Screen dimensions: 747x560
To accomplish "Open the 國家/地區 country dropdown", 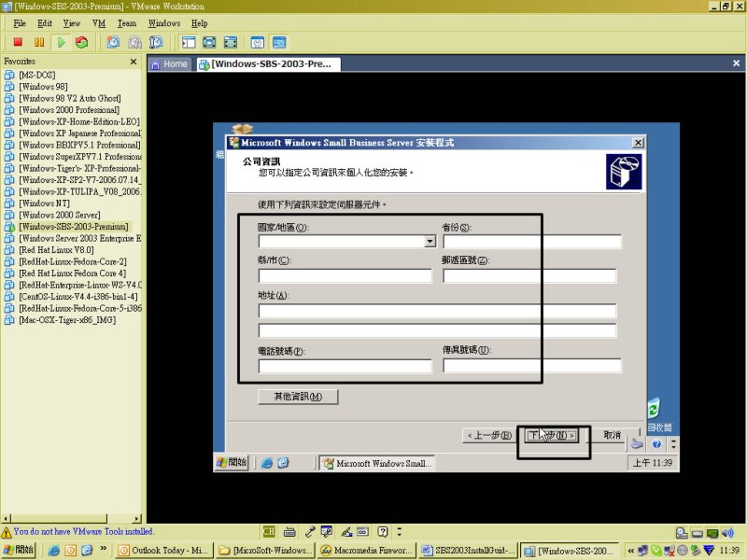I will pos(430,242).
